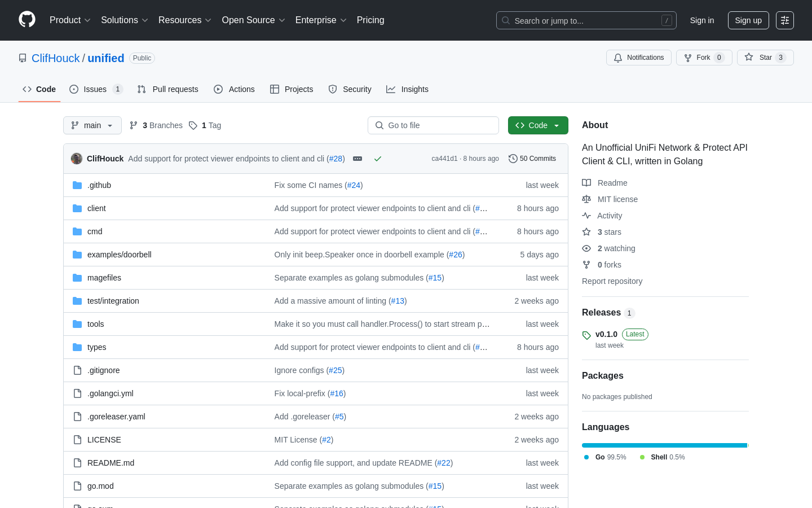Open the main branch selector dropdown
The width and height of the screenshot is (812, 508).
(x=92, y=125)
